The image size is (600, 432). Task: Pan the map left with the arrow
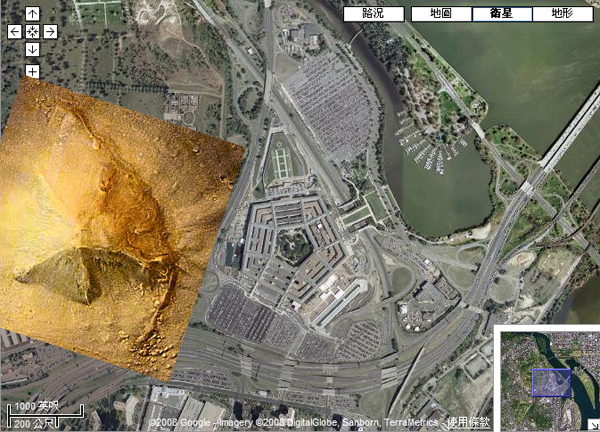point(14,32)
